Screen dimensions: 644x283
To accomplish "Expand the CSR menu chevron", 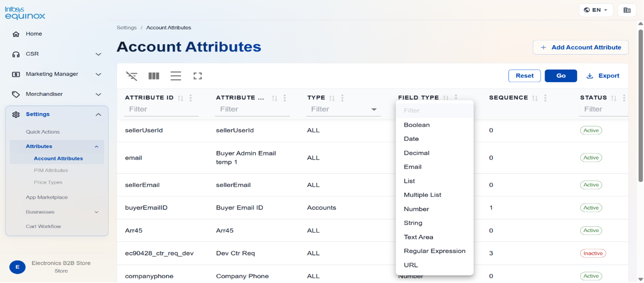I will [x=99, y=54].
